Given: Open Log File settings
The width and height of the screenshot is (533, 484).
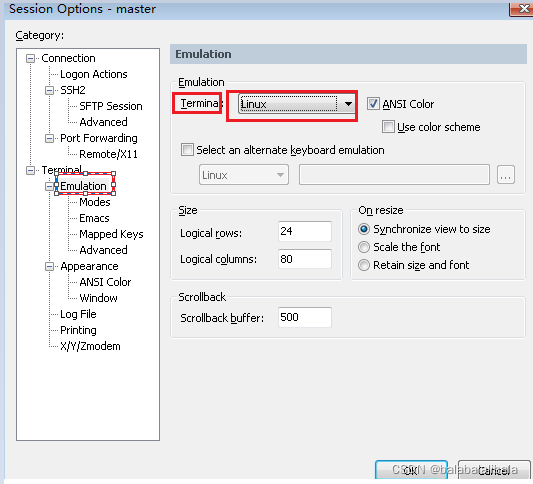Looking at the screenshot, I should [78, 314].
